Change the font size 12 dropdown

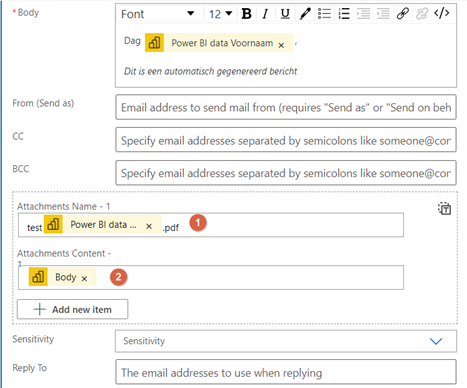pyautogui.click(x=220, y=14)
